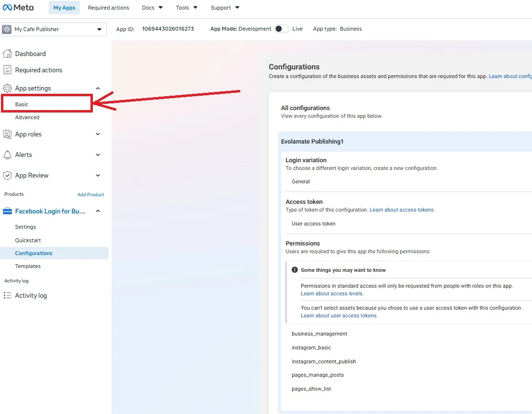Viewport: 532px width, 414px height.
Task: Click the pages_show_list permission
Action: (311, 389)
